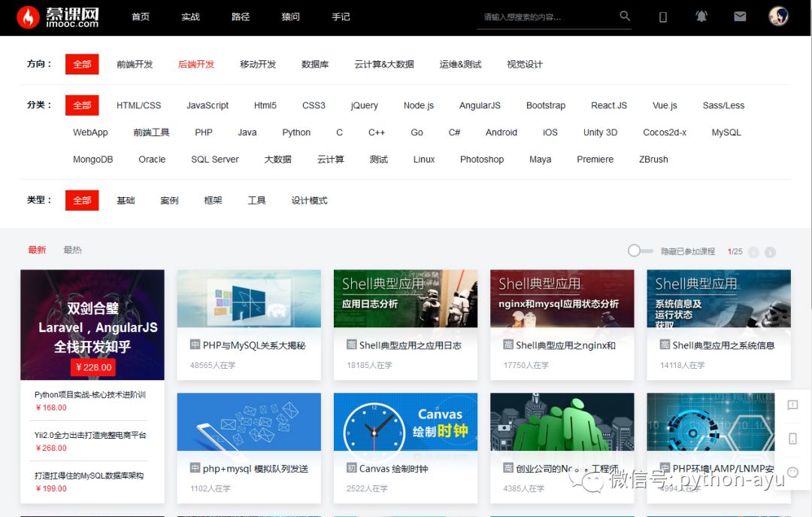The image size is (812, 517).
Task: Click the feedback icon in side floating bar
Action: point(793,405)
